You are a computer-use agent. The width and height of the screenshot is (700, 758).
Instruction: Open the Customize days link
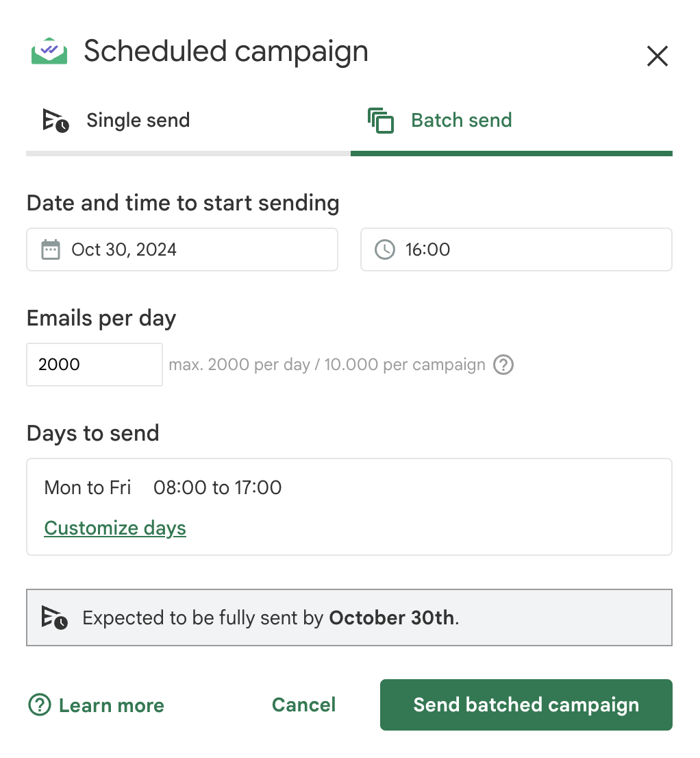115,528
